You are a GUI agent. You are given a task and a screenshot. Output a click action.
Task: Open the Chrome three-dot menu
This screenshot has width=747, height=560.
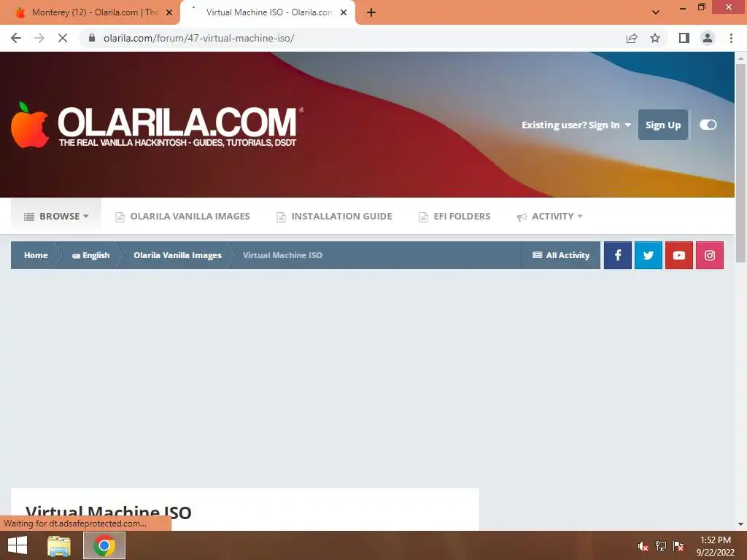[x=731, y=38]
